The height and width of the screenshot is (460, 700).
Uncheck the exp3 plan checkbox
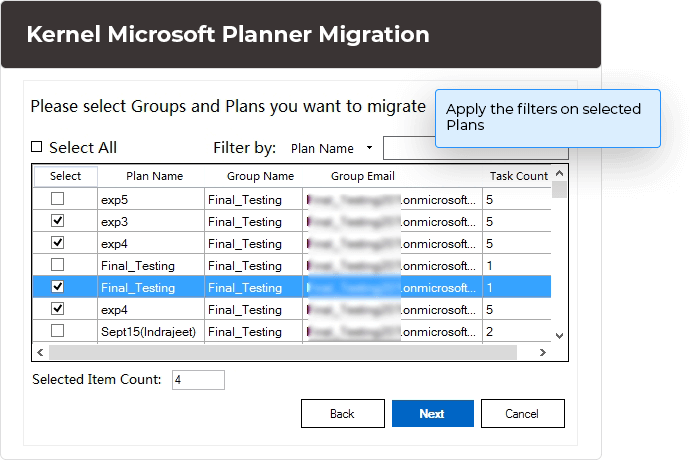click(58, 221)
